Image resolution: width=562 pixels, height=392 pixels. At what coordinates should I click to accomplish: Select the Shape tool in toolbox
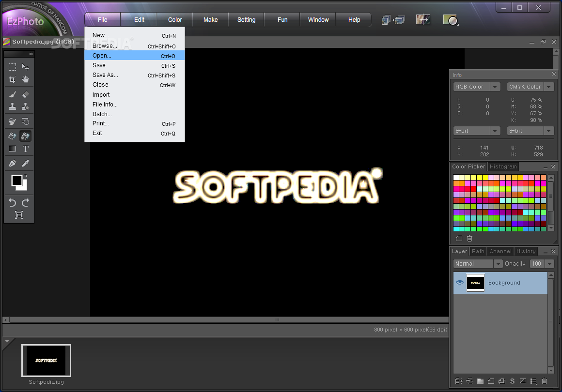pos(26,121)
